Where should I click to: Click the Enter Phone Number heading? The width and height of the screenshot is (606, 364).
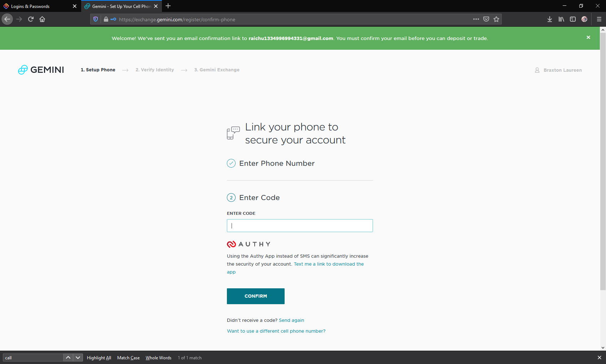[x=277, y=163]
